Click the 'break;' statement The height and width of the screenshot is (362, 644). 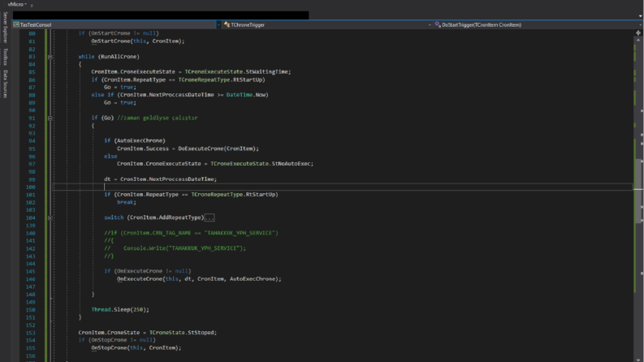(127, 202)
